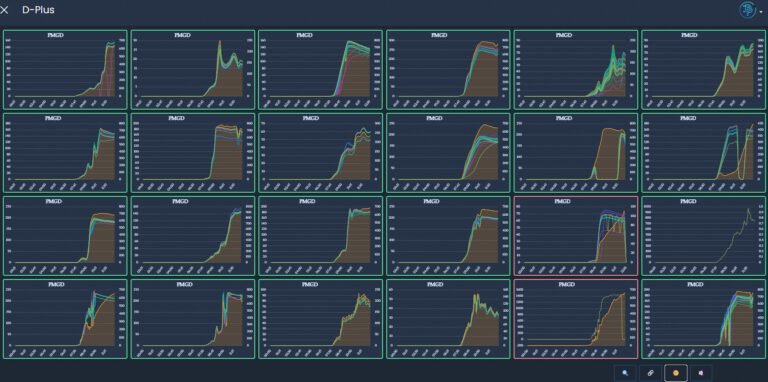Select the yellow circle icon button
This screenshot has width=768, height=382.
[x=676, y=373]
